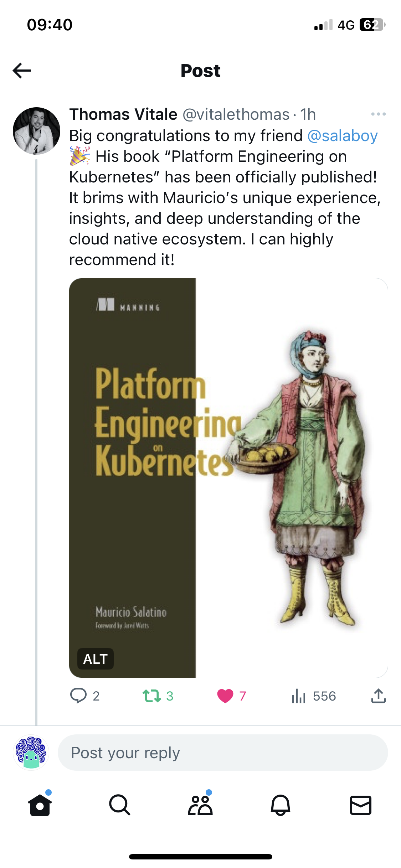Unlike the post via pink heart
Viewport: 401px width, 868px height.
tap(225, 696)
